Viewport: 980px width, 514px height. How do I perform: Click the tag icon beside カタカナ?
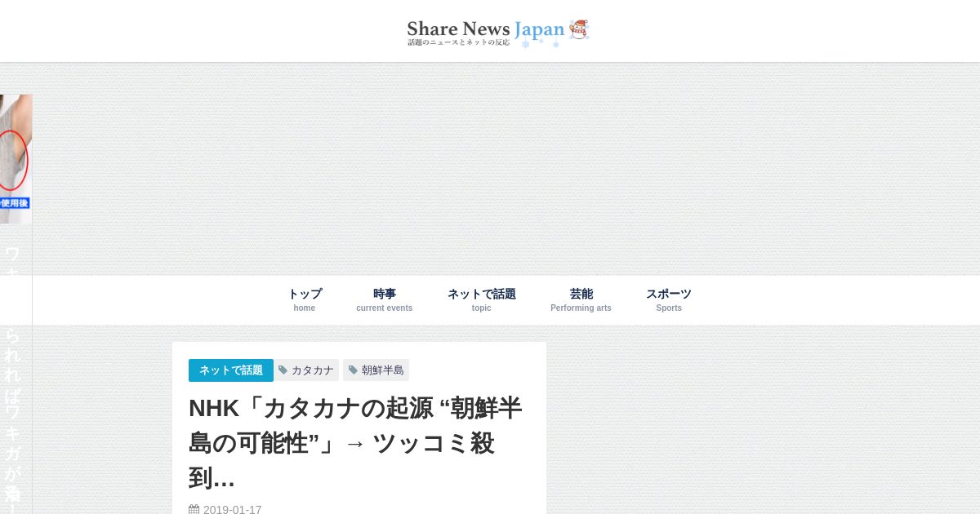[x=283, y=370]
